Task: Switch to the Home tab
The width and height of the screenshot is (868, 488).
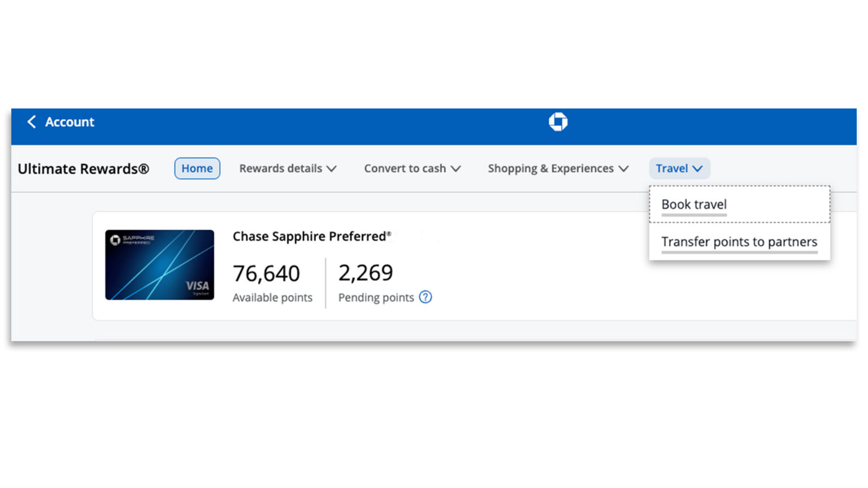Action: pyautogui.click(x=197, y=168)
